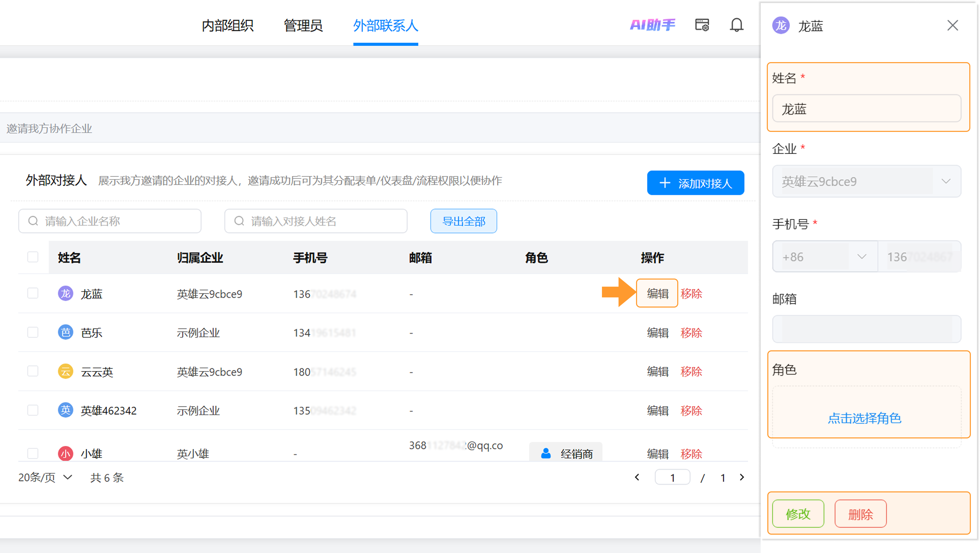Select the 外部联系人 tab
Viewport: 980px width, 553px height.
(x=385, y=25)
